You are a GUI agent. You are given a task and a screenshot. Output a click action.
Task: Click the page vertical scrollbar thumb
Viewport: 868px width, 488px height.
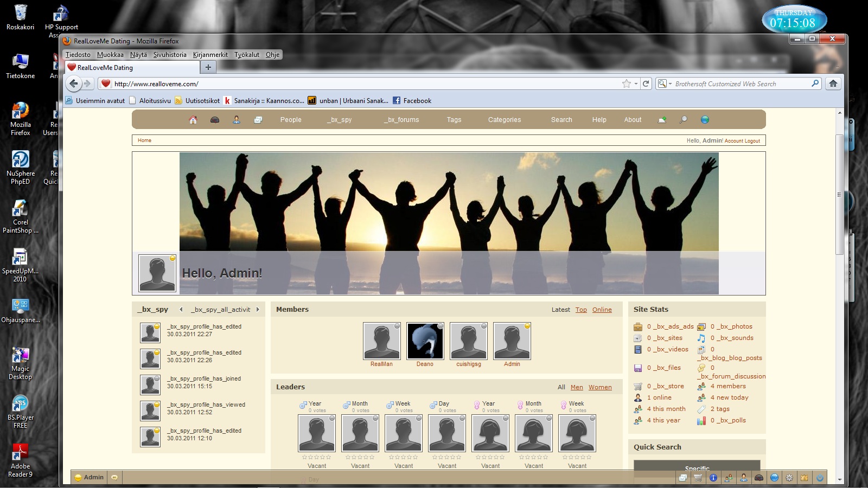[839, 194]
